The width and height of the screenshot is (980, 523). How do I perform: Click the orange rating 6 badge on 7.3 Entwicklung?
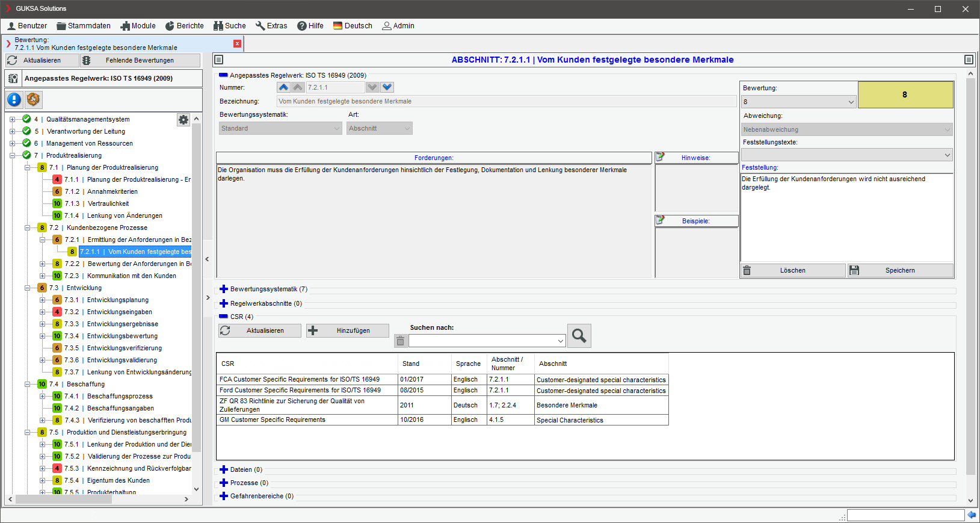pyautogui.click(x=42, y=288)
